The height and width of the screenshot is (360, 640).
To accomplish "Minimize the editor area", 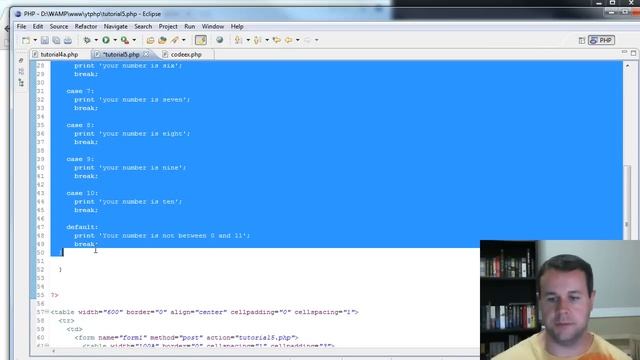I will (624, 52).
